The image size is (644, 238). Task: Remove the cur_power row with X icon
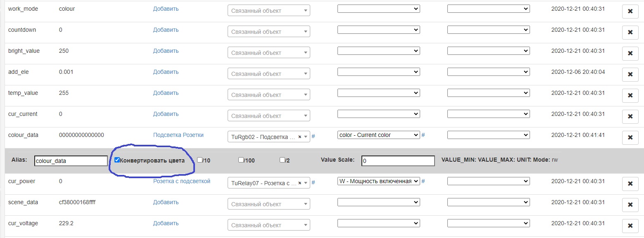click(630, 184)
